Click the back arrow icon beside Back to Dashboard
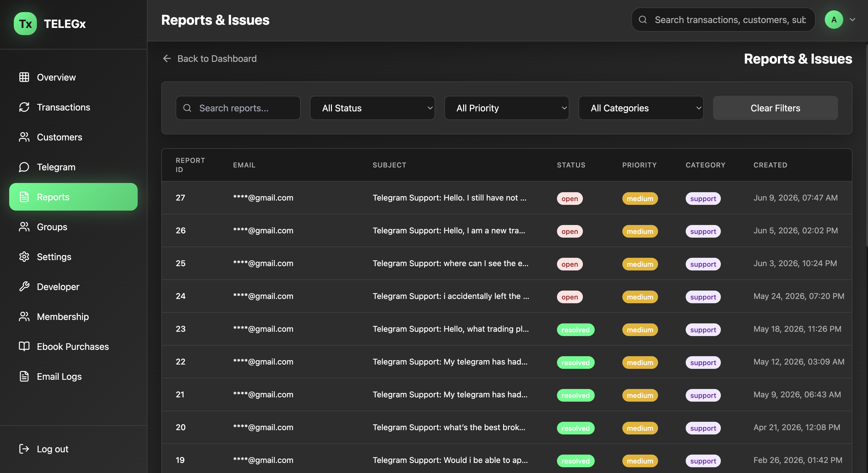The height and width of the screenshot is (473, 868). (167, 59)
